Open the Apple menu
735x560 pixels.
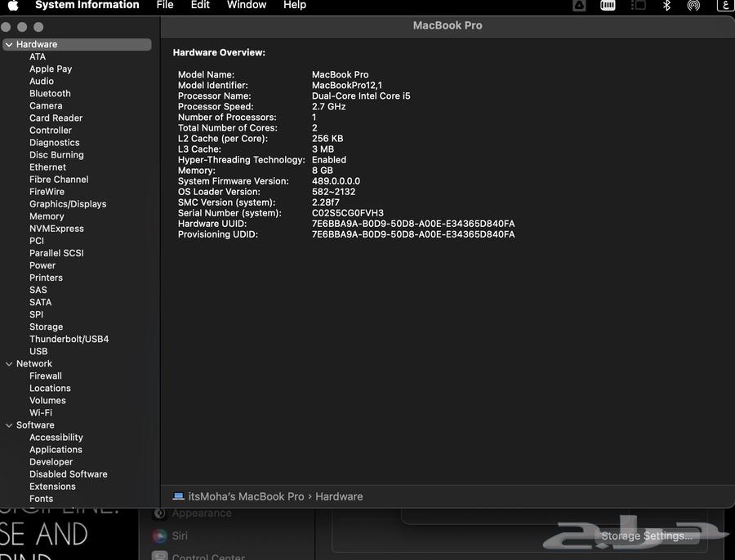13,5
